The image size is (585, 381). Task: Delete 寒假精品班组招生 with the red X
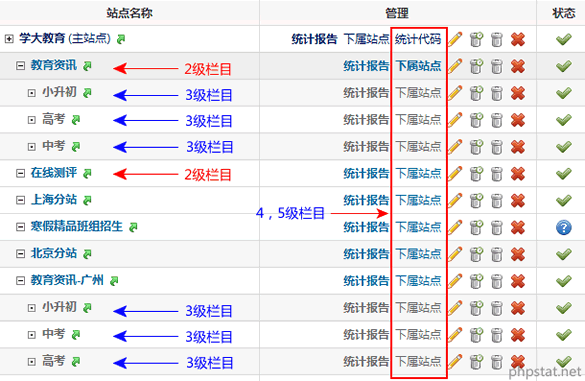(x=518, y=227)
